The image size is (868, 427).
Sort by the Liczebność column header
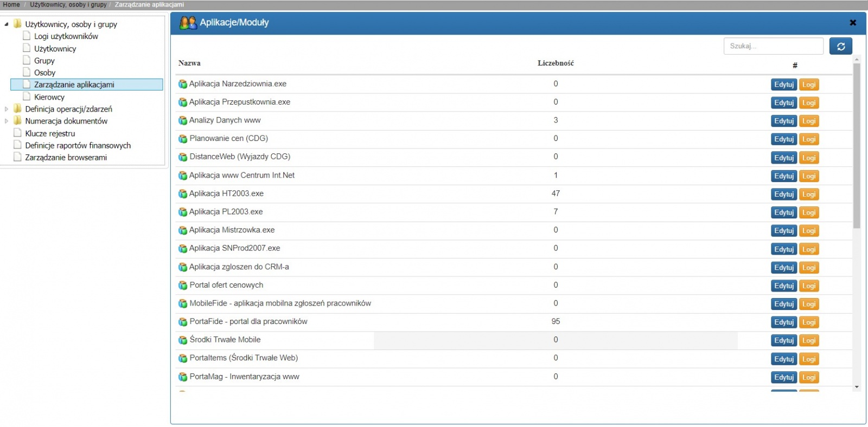[556, 63]
